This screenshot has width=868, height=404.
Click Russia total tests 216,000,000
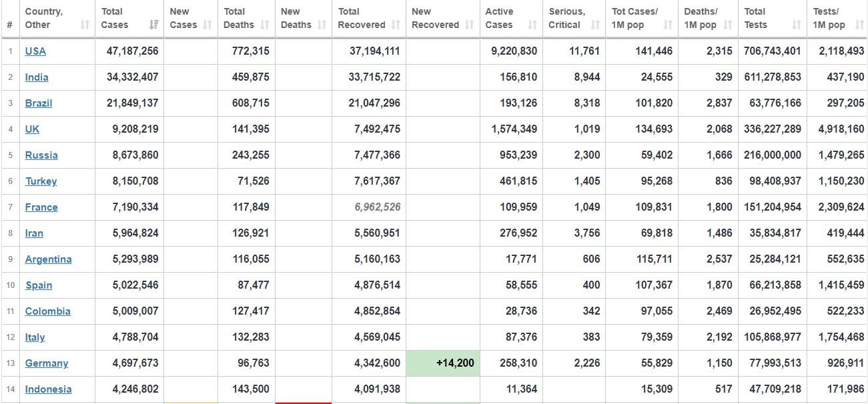(773, 155)
